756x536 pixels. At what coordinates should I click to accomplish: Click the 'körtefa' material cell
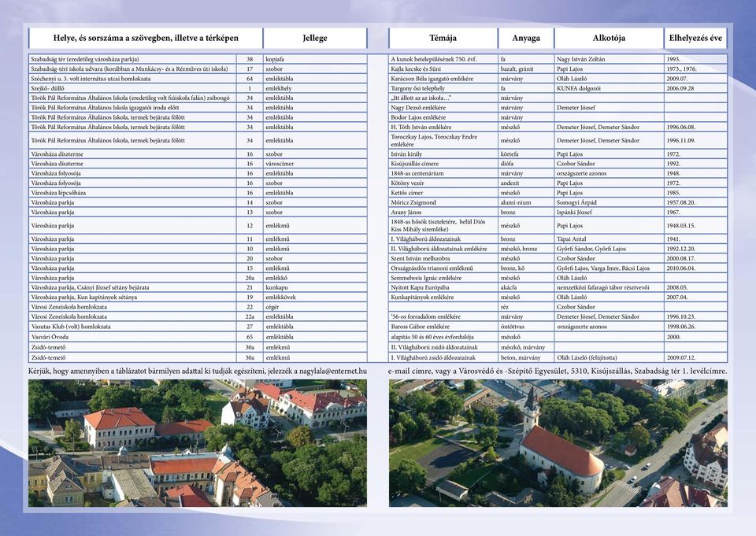coord(526,154)
